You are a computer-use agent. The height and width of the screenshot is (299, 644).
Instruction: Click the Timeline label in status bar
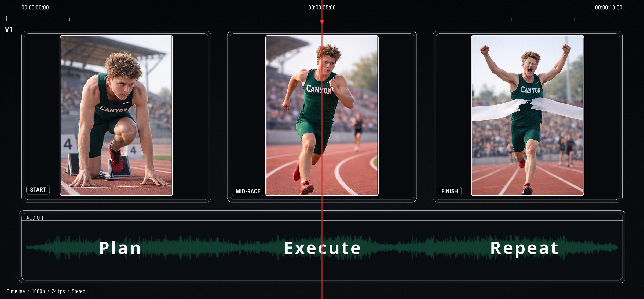16,291
